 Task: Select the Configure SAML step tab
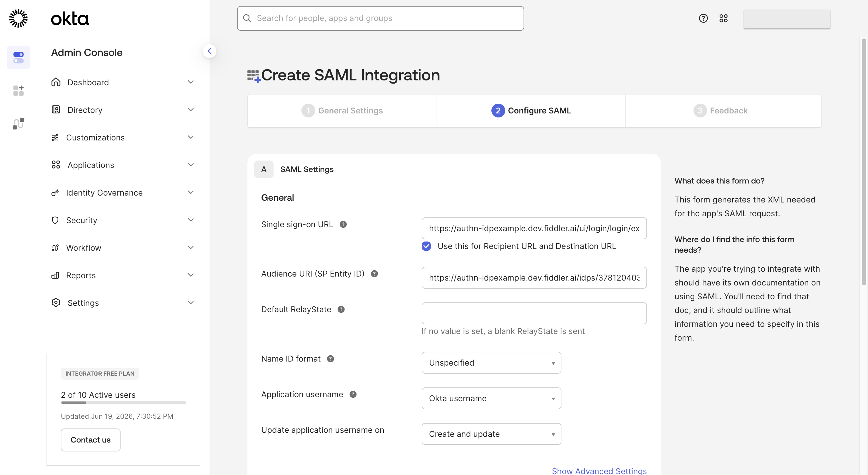coord(531,111)
